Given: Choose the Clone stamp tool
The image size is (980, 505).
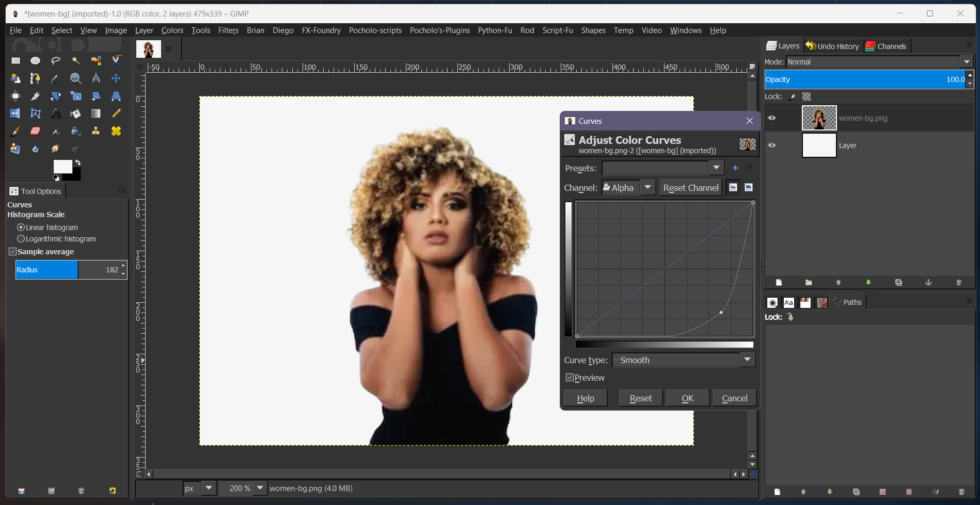Looking at the screenshot, I should pos(96,131).
